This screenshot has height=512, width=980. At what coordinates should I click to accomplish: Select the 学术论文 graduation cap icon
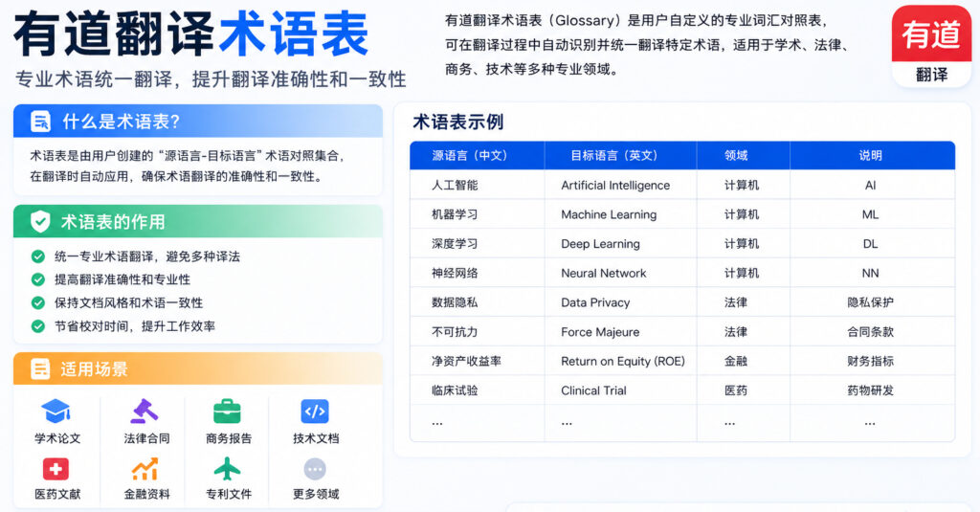click(56, 412)
